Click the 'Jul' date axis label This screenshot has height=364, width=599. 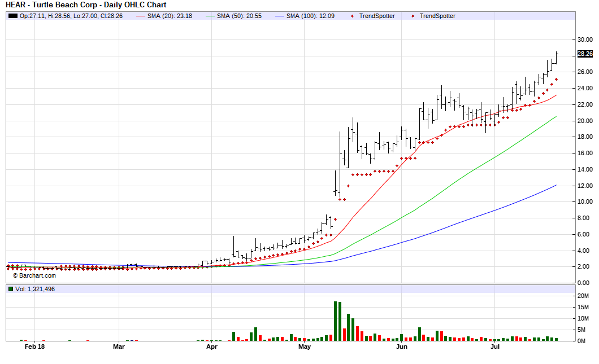[494, 347]
